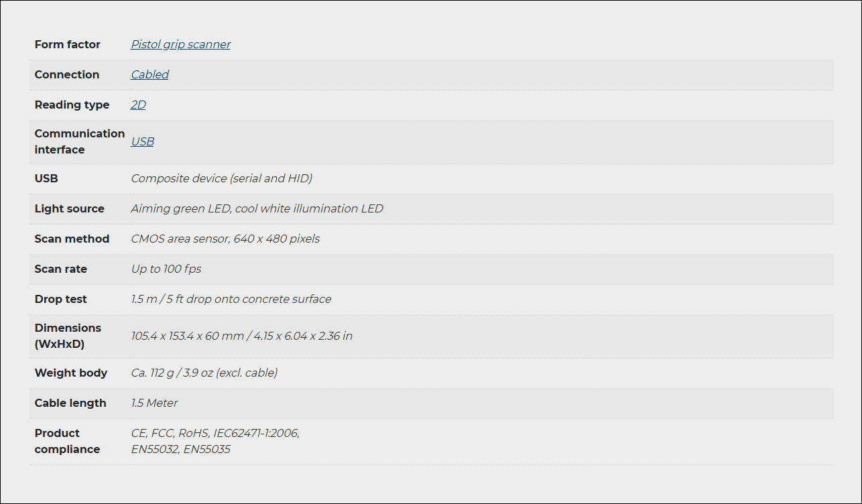
Task: Open the USB communication interface link
Action: tap(142, 141)
